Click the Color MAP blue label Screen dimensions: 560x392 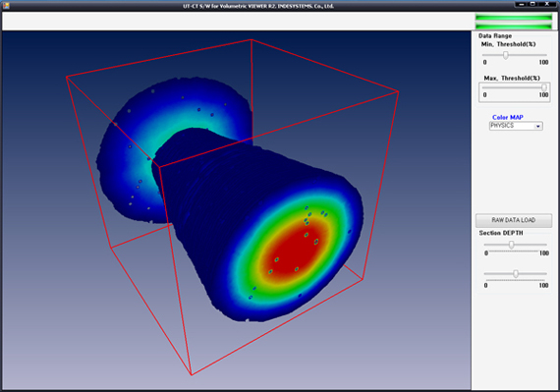(508, 117)
